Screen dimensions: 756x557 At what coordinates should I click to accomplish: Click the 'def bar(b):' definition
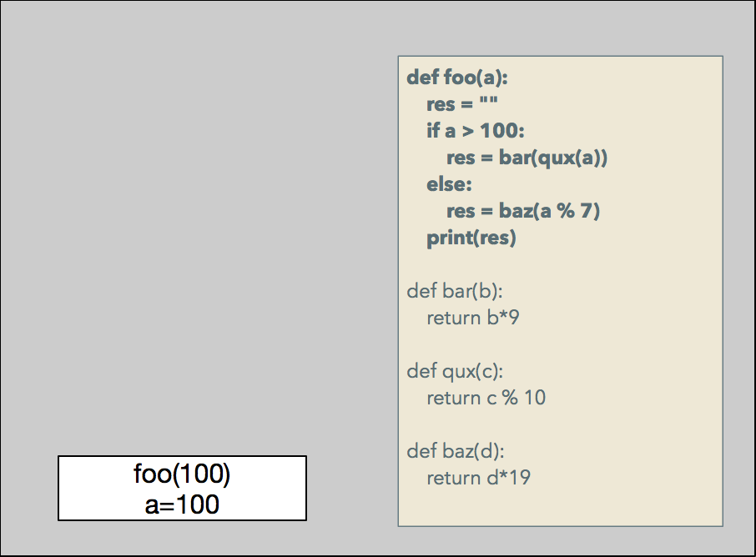click(x=454, y=291)
